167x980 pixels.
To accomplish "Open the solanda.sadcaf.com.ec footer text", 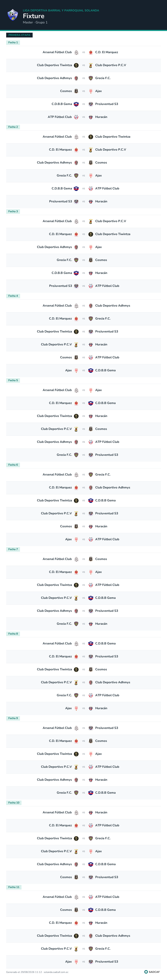I will pos(56,972).
